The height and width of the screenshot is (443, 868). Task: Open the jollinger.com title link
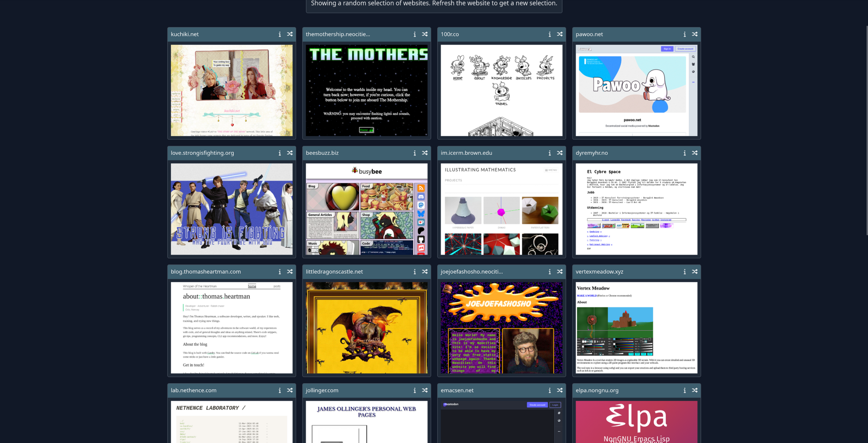tap(322, 390)
